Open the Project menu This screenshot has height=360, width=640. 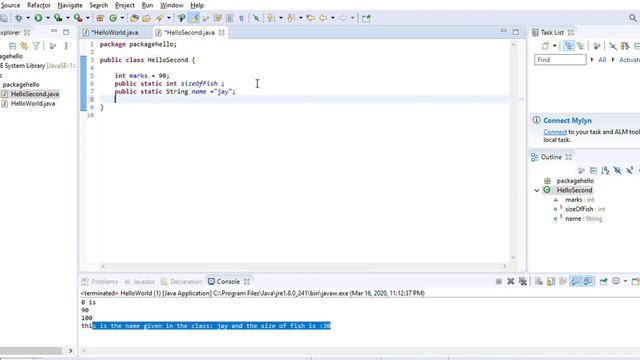click(x=124, y=5)
